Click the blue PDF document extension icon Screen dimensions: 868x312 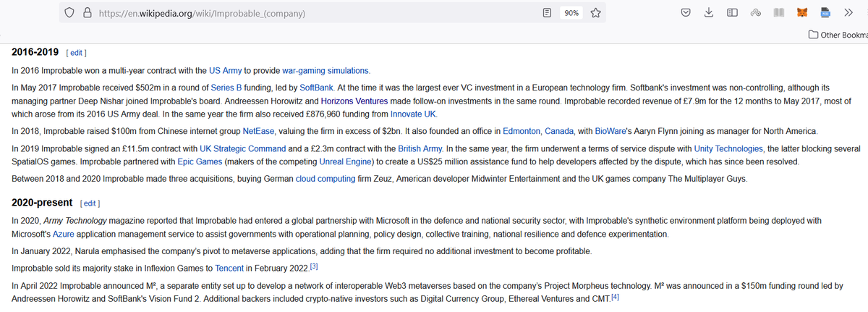point(825,13)
